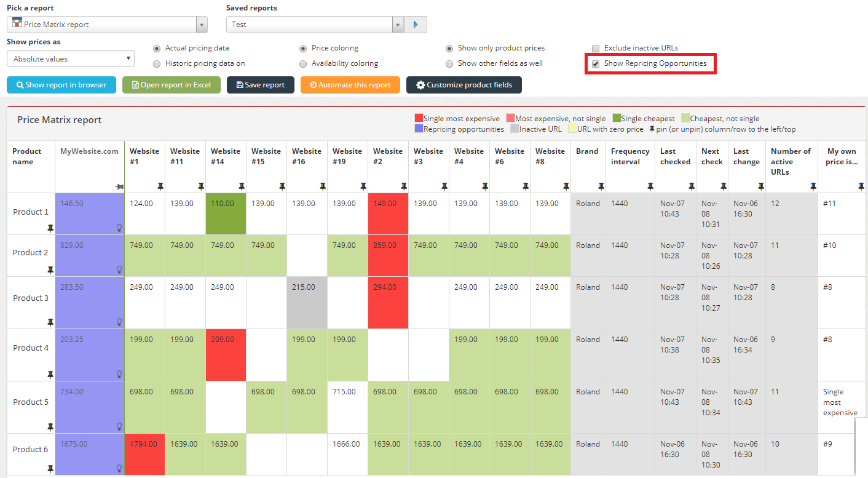
Task: Click Repricing opportunities purple legend swatch
Action: 419,129
